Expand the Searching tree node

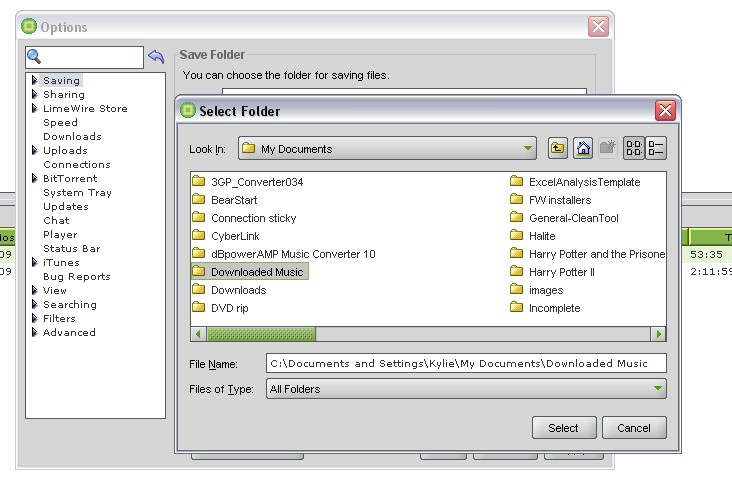pos(35,304)
